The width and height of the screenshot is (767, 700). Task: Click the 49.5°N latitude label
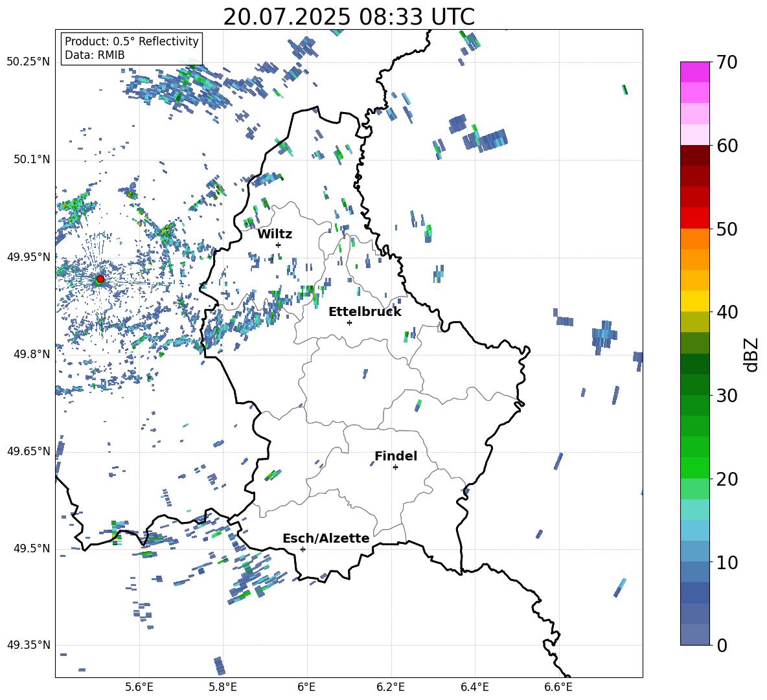(32, 548)
